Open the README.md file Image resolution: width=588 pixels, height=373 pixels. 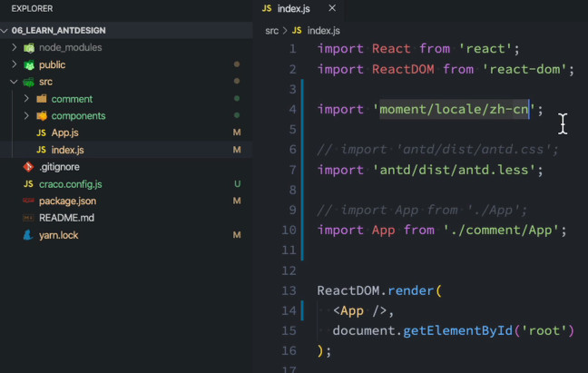tap(66, 218)
